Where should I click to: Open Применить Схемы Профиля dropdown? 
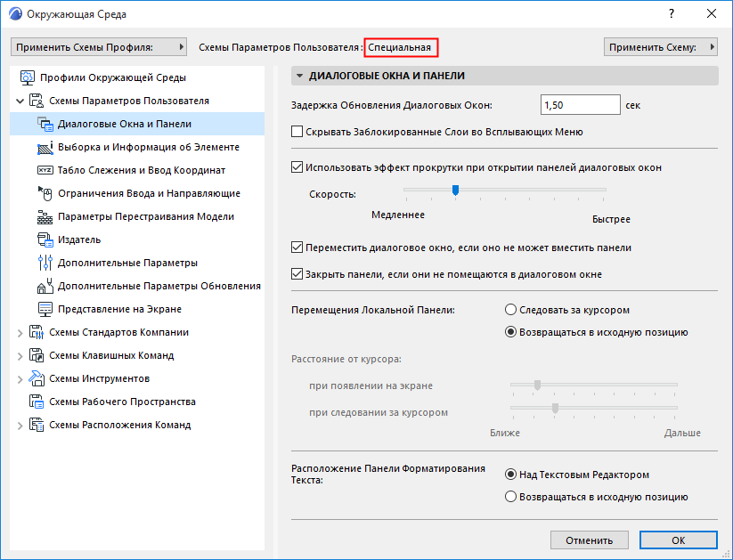coord(99,47)
